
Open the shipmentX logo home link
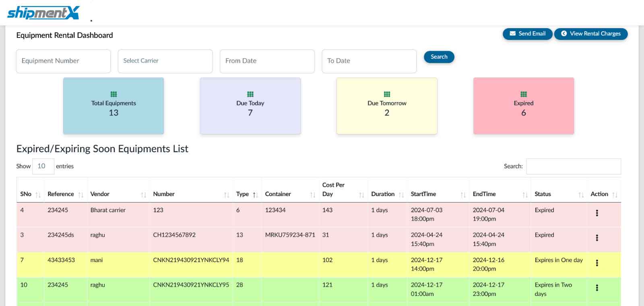[43, 12]
